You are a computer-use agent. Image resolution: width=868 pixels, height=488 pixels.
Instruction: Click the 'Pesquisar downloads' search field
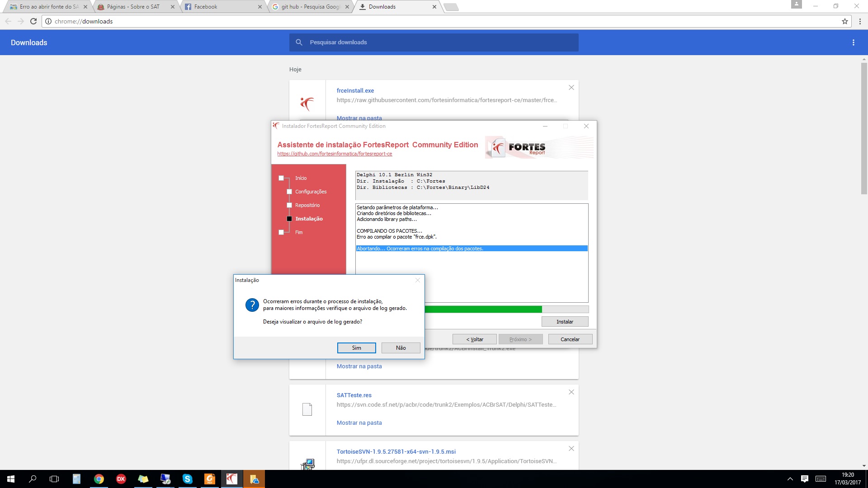(434, 42)
